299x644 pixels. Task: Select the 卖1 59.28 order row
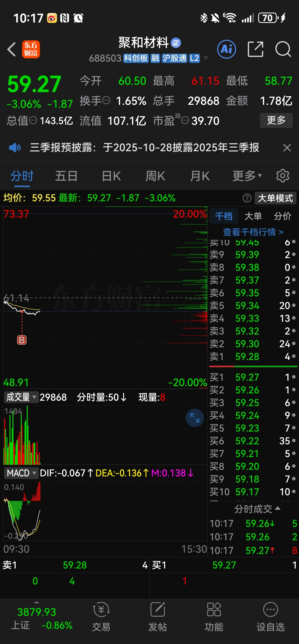tap(253, 356)
